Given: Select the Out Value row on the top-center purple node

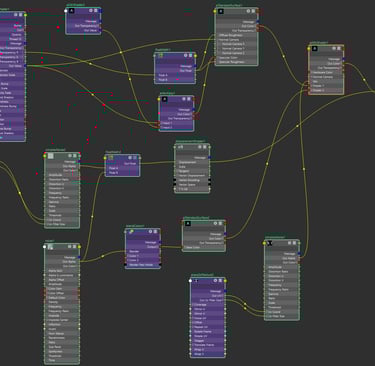Looking at the screenshot, I should (83, 30).
